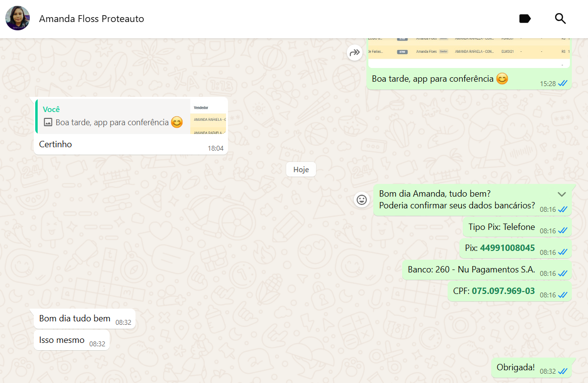Click the CPF number 075.097.969-03
The height and width of the screenshot is (383, 588).
[503, 291]
